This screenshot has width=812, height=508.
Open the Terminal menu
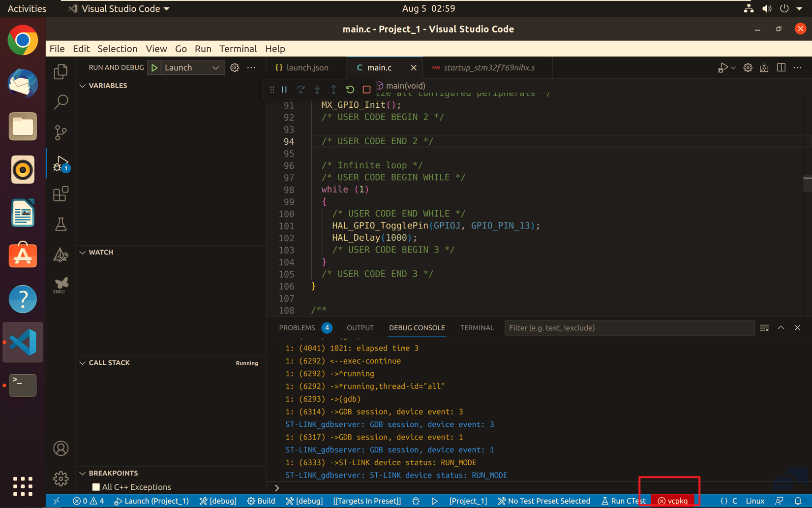238,49
